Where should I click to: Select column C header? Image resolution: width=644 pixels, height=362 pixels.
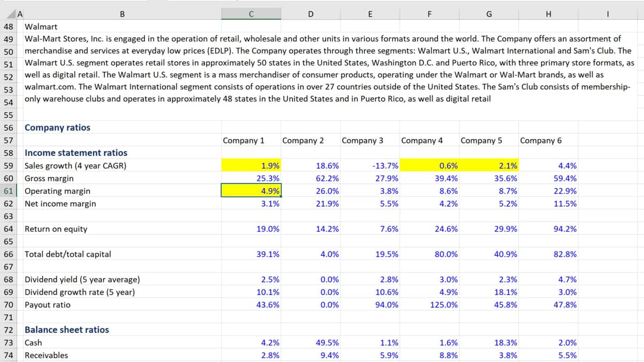coord(251,15)
